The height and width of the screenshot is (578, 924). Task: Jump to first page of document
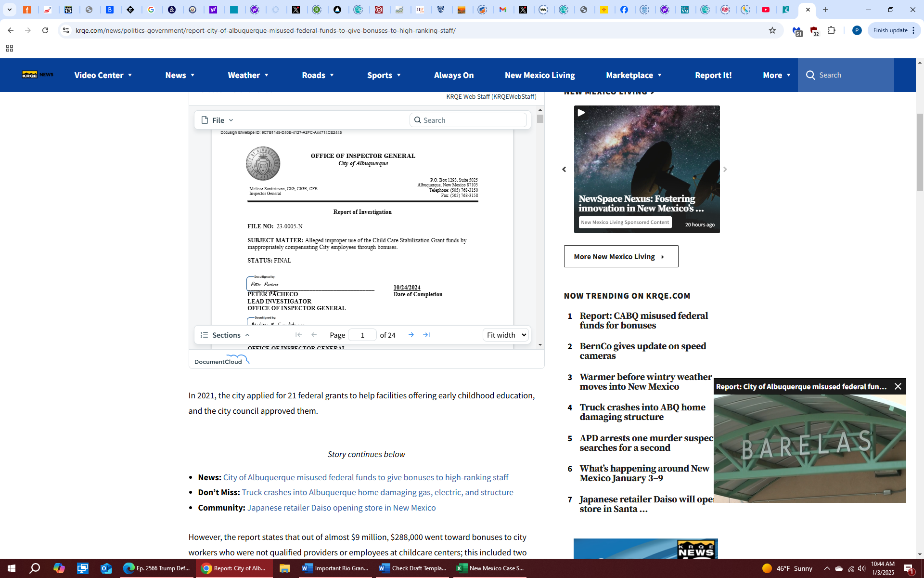point(298,335)
